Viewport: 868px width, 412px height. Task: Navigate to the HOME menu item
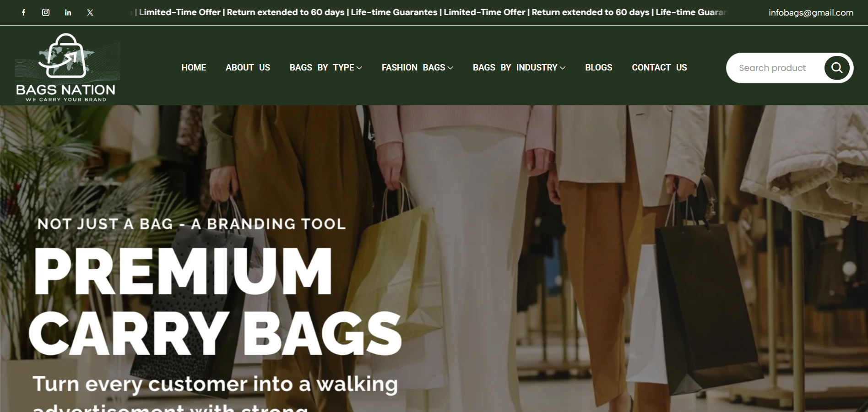(194, 67)
